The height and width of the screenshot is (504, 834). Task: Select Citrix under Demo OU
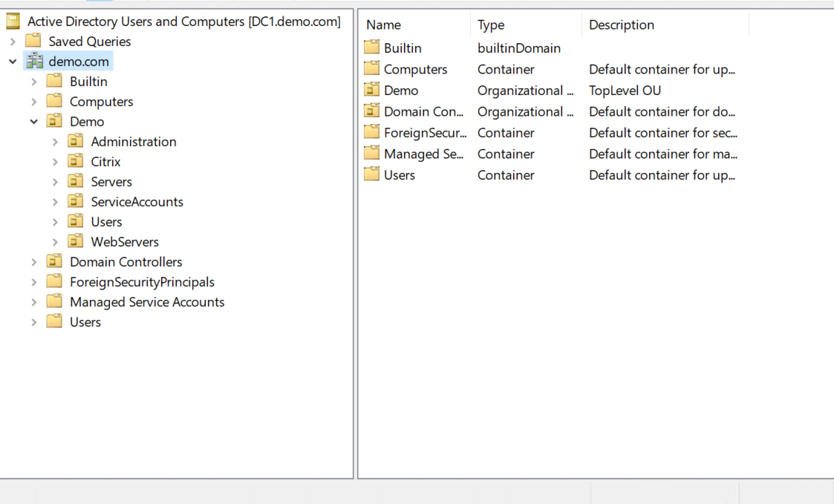(x=105, y=162)
